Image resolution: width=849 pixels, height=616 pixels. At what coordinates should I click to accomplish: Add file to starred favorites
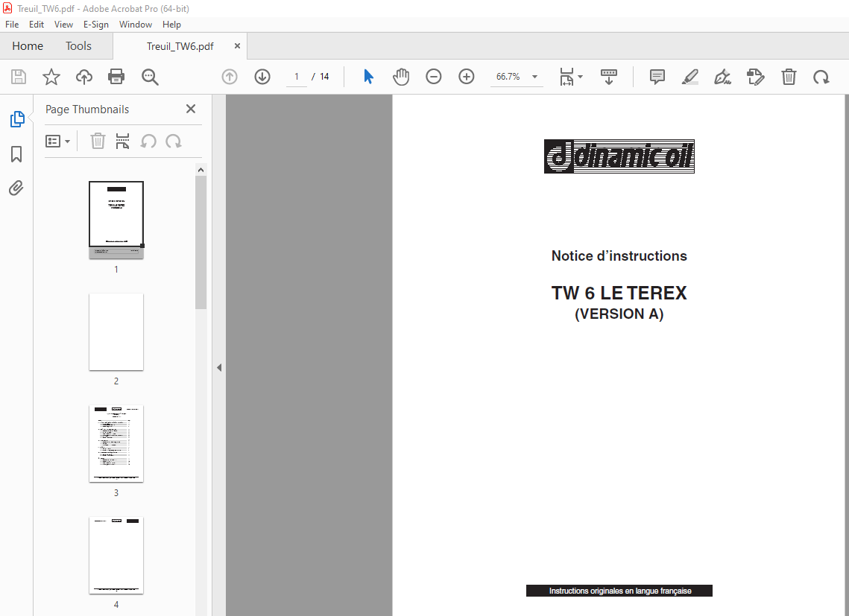[51, 77]
